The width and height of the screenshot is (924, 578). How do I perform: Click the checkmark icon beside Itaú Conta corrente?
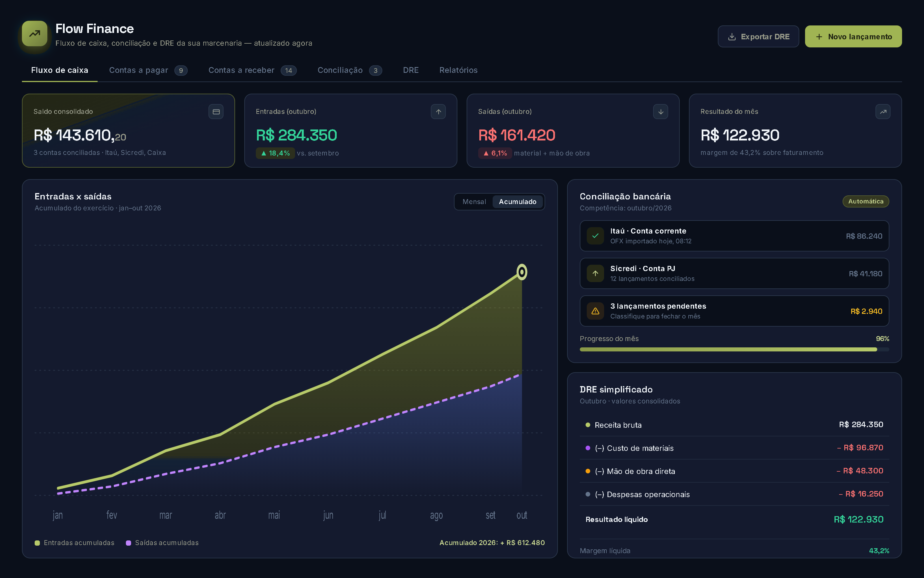(x=595, y=236)
